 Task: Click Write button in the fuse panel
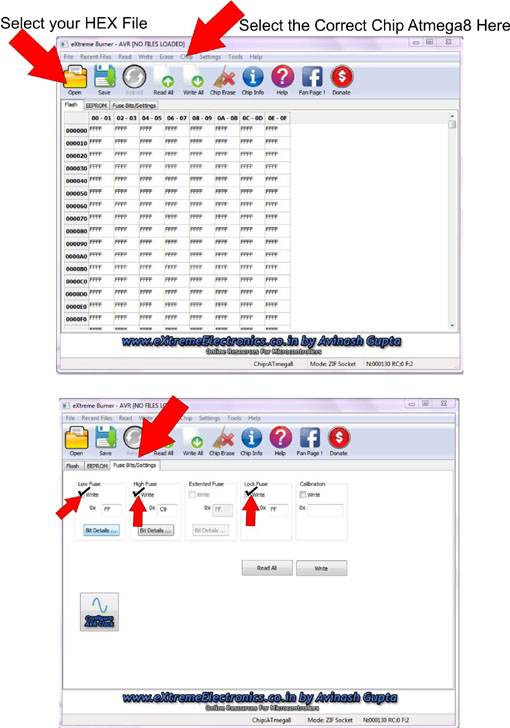tap(321, 568)
